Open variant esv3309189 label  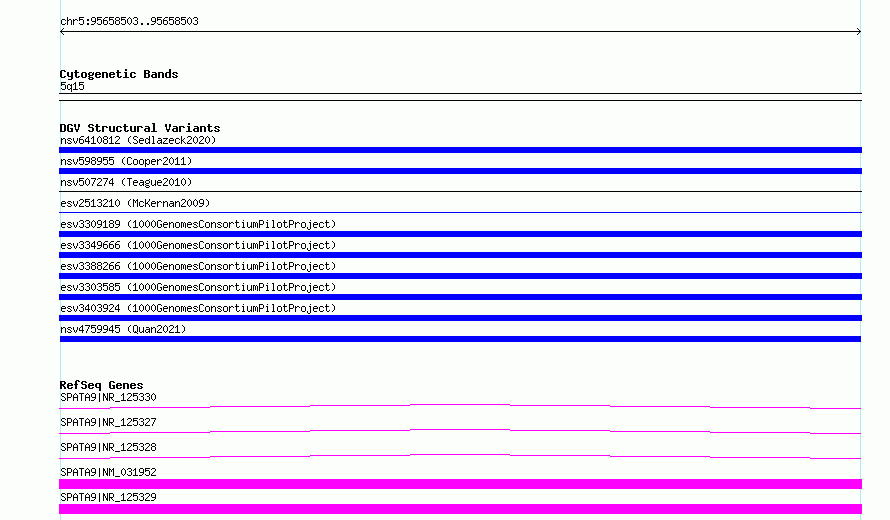[198, 224]
